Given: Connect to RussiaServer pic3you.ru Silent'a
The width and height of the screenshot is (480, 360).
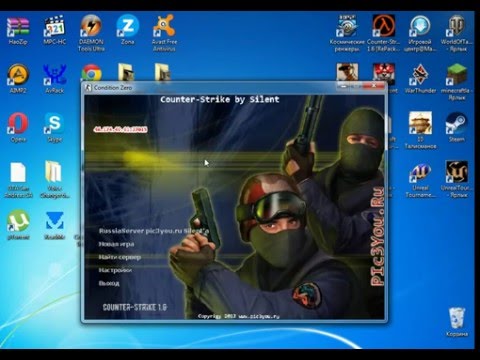Looking at the screenshot, I should coord(154,231).
